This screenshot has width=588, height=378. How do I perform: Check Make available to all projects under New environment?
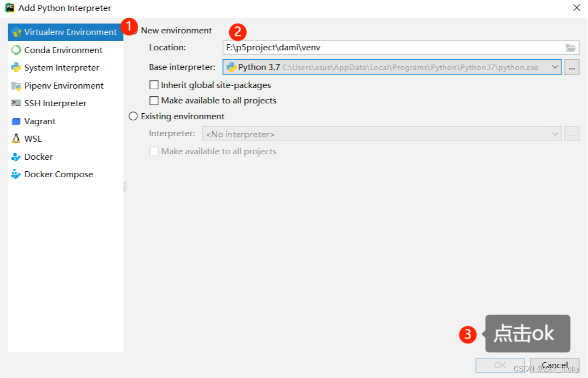(x=154, y=101)
